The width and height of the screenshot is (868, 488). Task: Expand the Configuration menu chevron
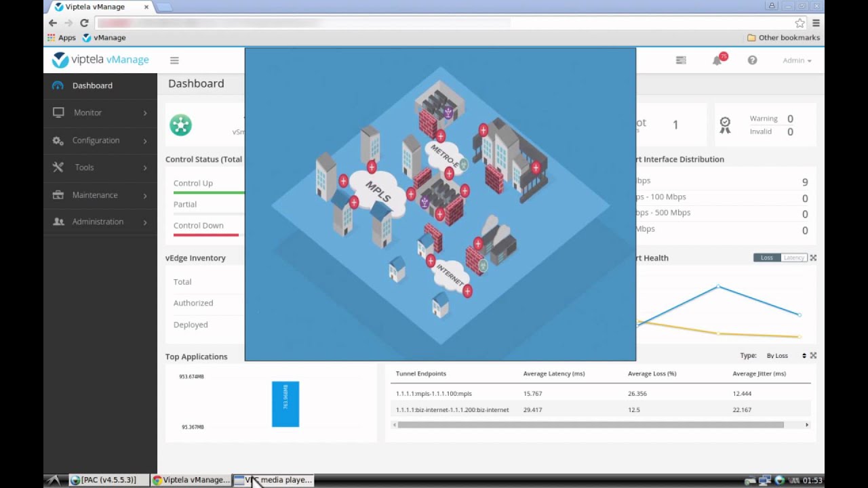pyautogui.click(x=145, y=141)
